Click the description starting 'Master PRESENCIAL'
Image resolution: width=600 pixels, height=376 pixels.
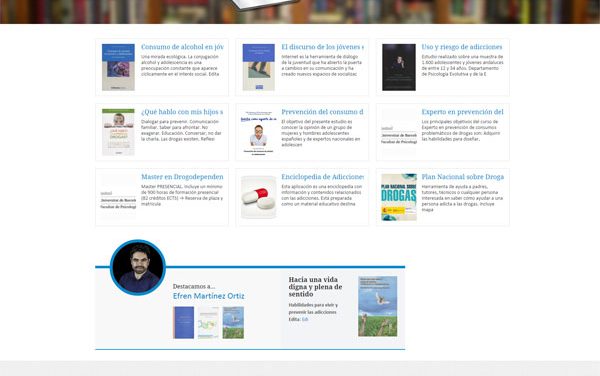pos(182,195)
